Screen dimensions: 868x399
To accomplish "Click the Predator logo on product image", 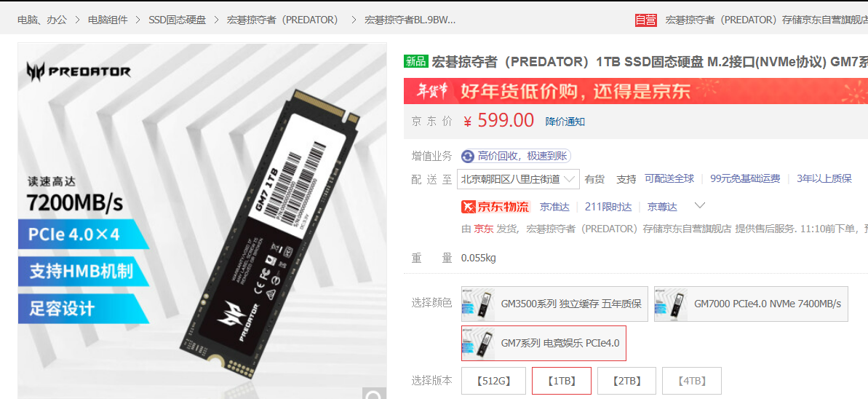I will [79, 71].
